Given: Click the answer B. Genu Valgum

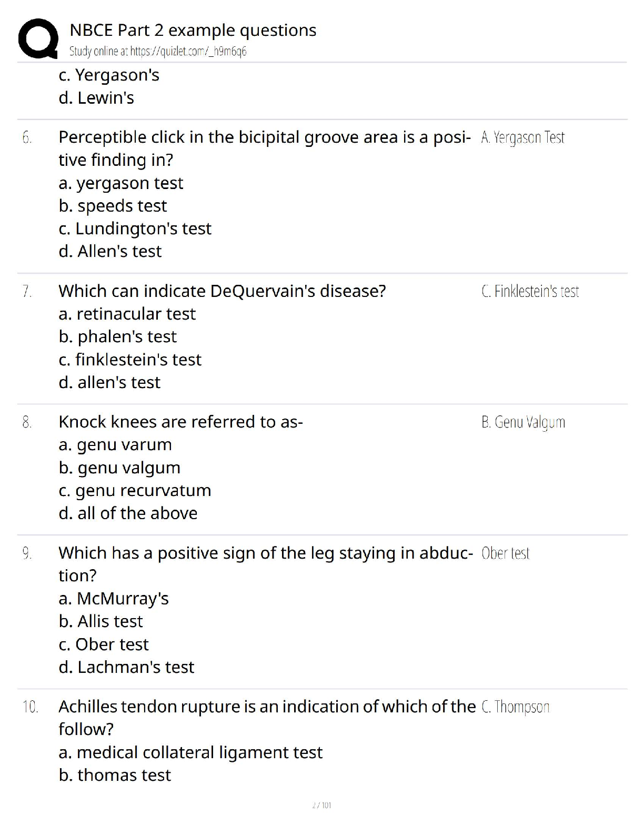Looking at the screenshot, I should coord(523,422).
